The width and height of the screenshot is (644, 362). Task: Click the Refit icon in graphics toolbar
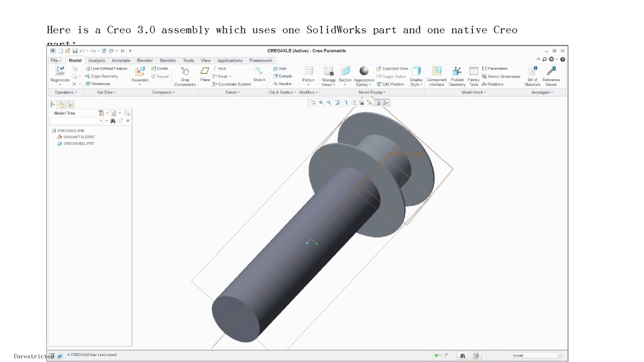(x=313, y=103)
